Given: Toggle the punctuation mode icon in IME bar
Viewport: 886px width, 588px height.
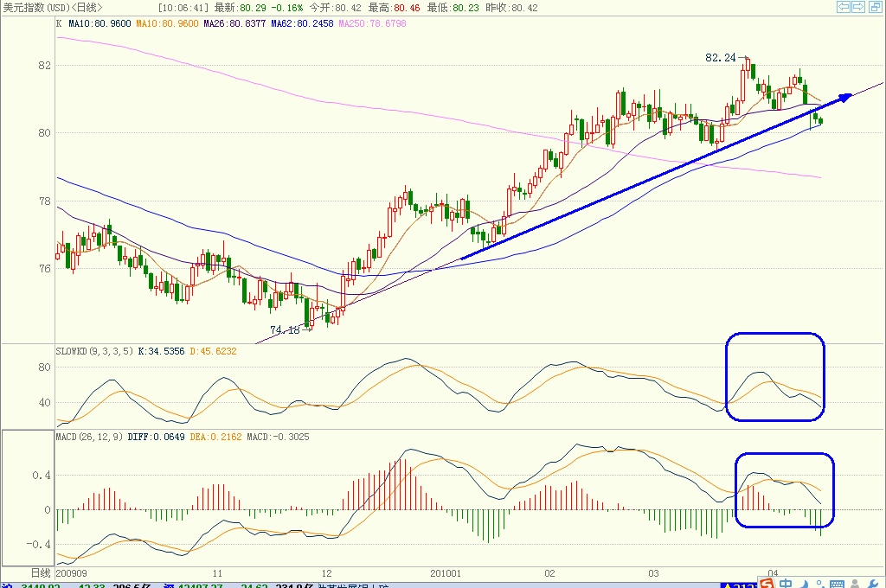Looking at the screenshot, I should 819,584.
